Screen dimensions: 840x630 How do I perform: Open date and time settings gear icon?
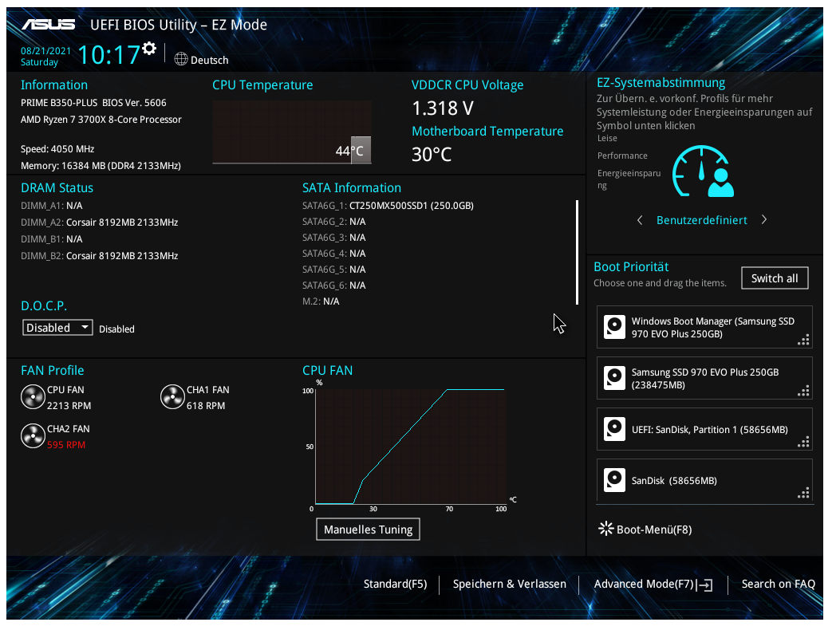point(149,49)
